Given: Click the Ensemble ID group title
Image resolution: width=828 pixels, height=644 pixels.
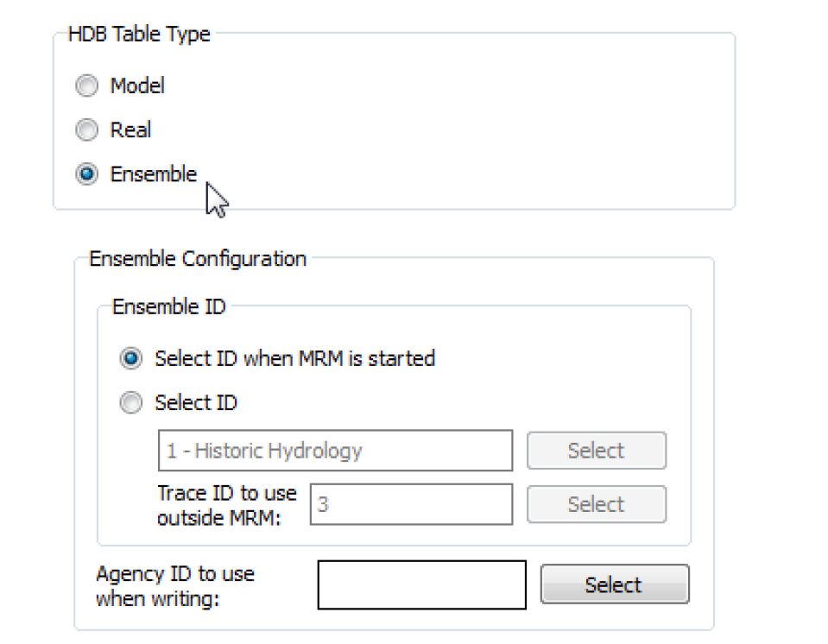Looking at the screenshot, I should (x=169, y=306).
